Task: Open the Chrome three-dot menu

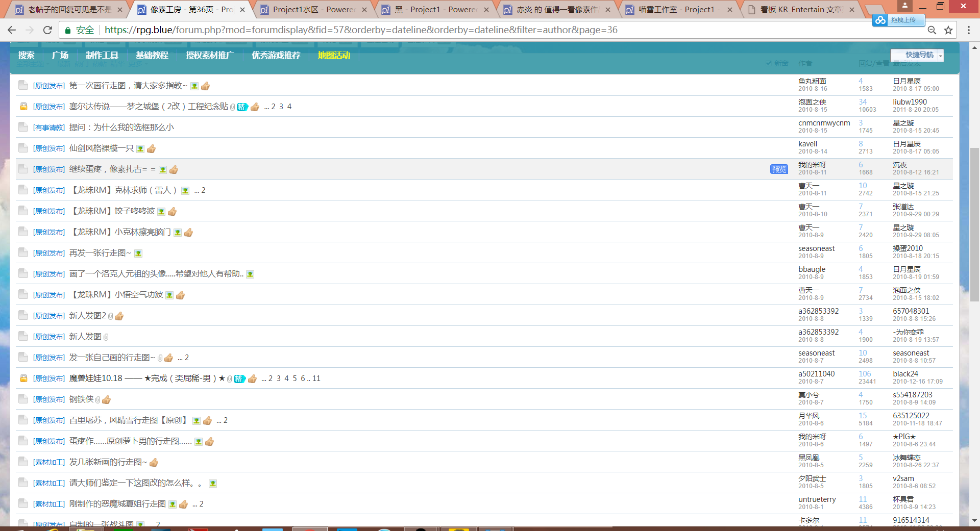Action: pyautogui.click(x=969, y=30)
